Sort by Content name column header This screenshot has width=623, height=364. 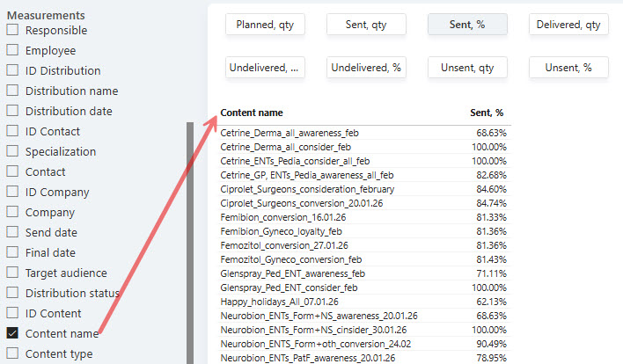coord(252,113)
